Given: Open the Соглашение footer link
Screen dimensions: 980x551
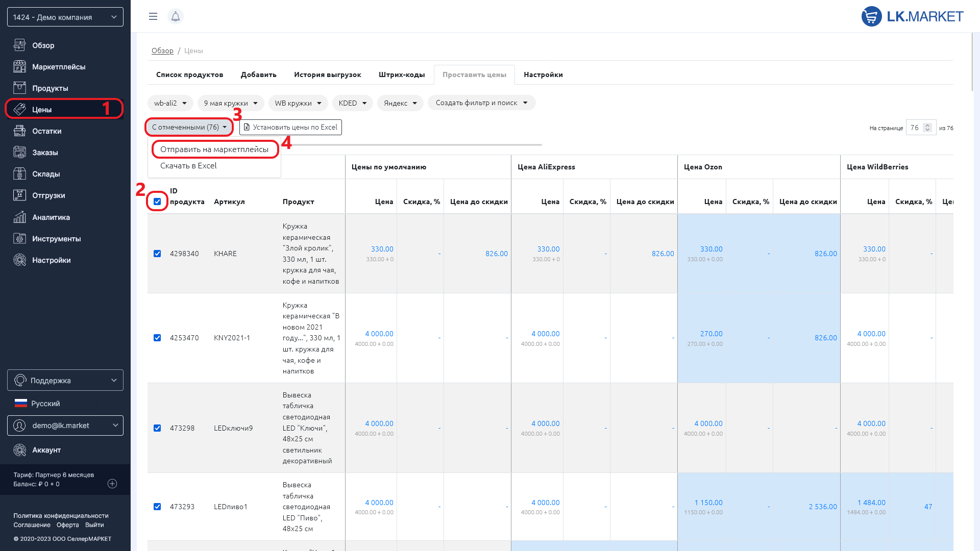Looking at the screenshot, I should coord(32,525).
